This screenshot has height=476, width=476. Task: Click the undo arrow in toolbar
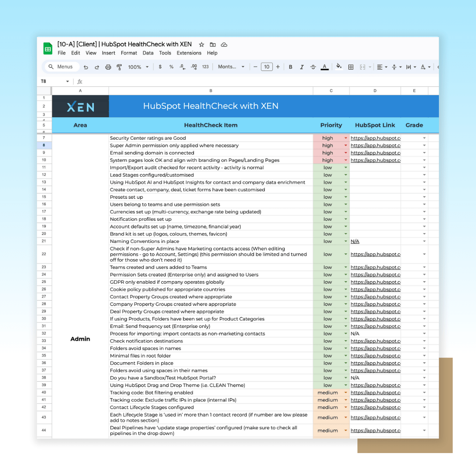pyautogui.click(x=86, y=67)
